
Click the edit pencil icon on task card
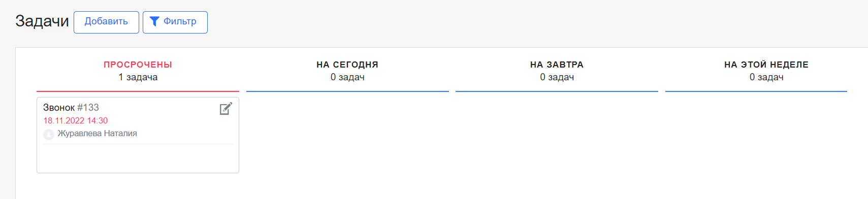click(226, 109)
